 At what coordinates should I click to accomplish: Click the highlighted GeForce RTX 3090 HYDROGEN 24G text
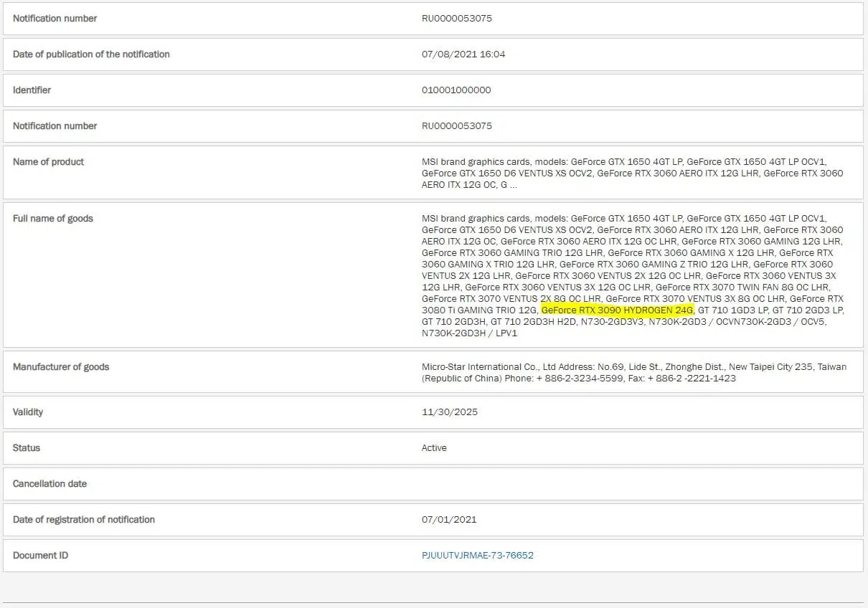pyautogui.click(x=618, y=310)
